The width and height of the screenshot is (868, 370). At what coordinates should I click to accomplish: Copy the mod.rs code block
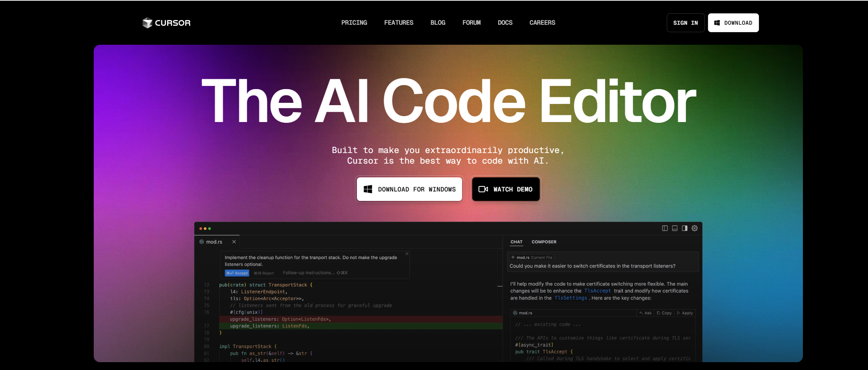664,313
